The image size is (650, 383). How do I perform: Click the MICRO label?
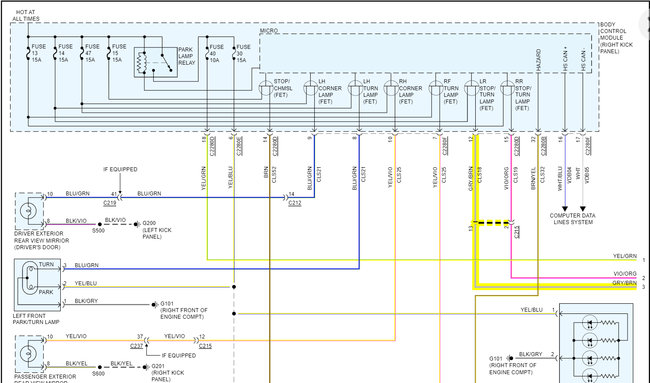(x=269, y=31)
